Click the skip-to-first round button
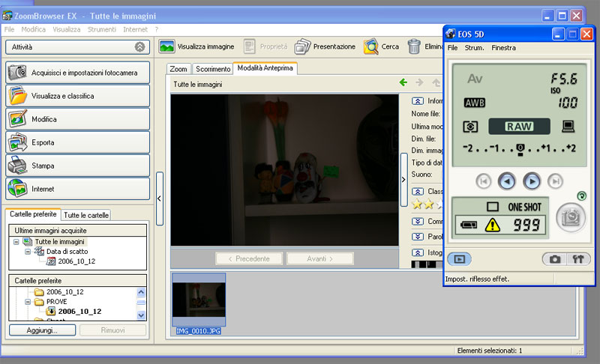This screenshot has height=364, width=600. click(x=483, y=181)
